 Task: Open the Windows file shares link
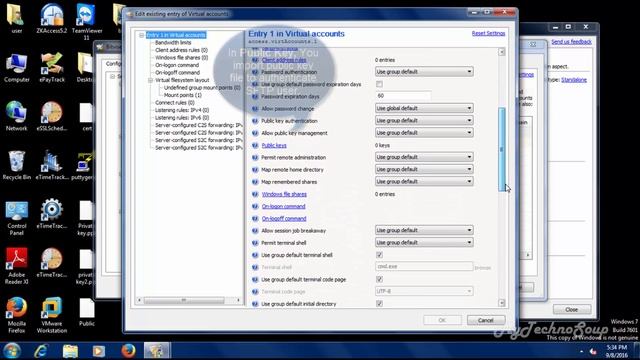coord(284,194)
